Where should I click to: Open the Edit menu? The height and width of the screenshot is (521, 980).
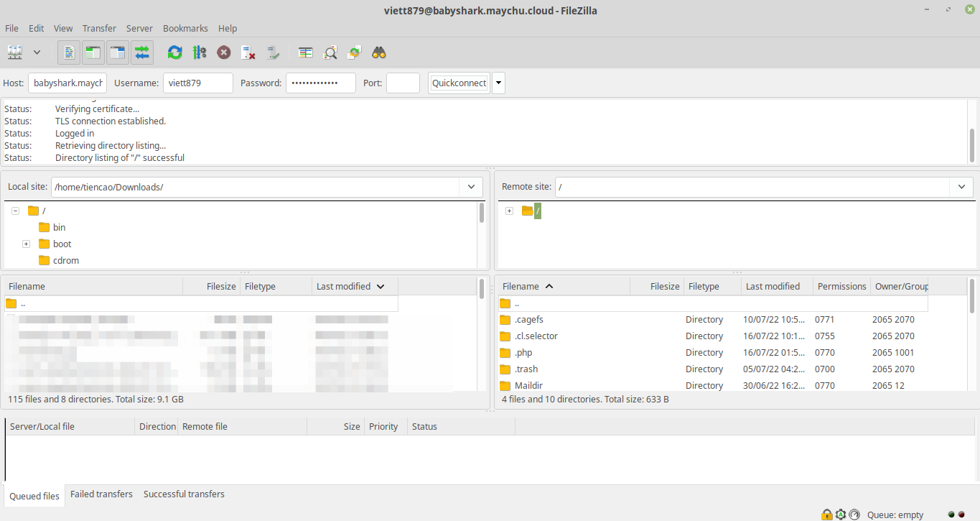click(x=36, y=28)
